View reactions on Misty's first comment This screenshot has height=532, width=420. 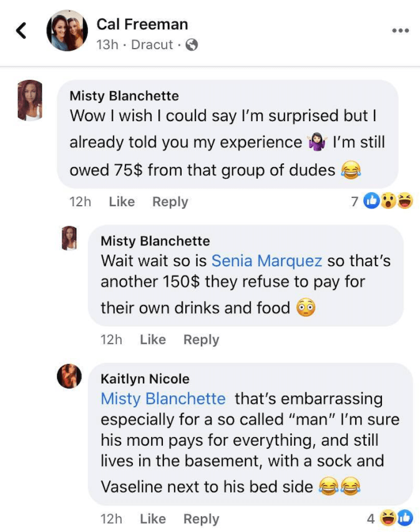point(389,201)
